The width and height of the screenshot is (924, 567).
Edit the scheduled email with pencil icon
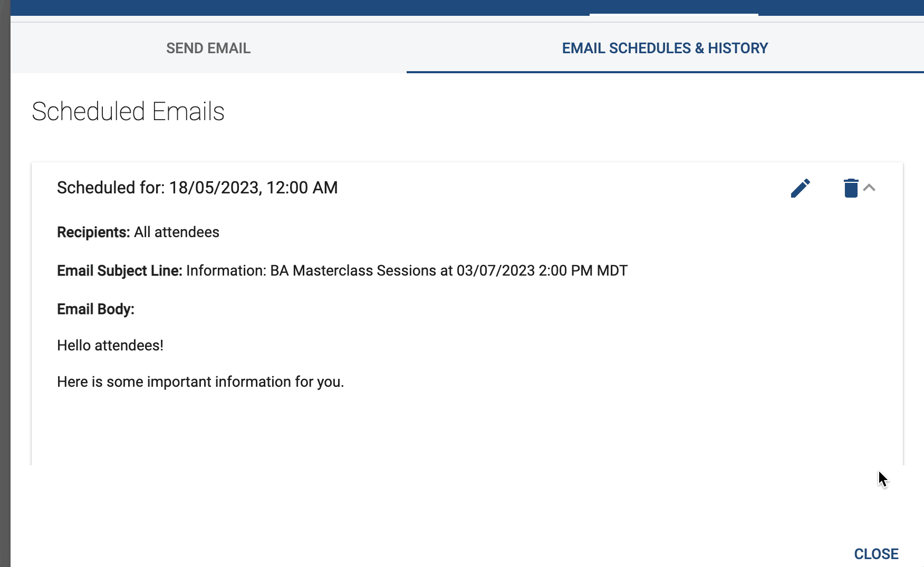coord(800,188)
